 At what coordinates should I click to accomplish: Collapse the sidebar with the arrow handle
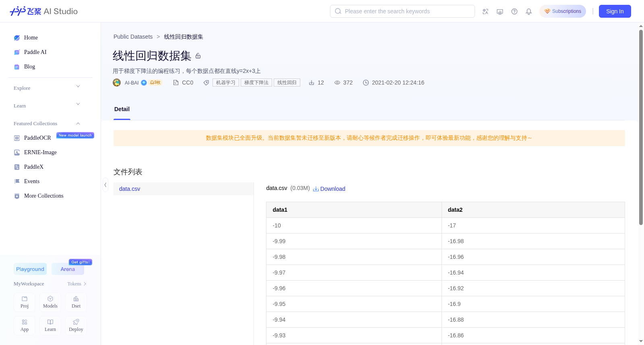coord(105,185)
